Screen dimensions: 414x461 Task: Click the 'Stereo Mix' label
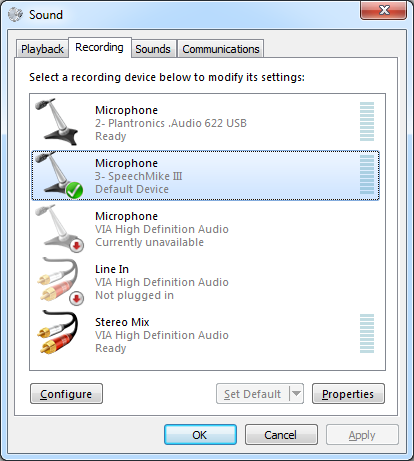tap(122, 322)
